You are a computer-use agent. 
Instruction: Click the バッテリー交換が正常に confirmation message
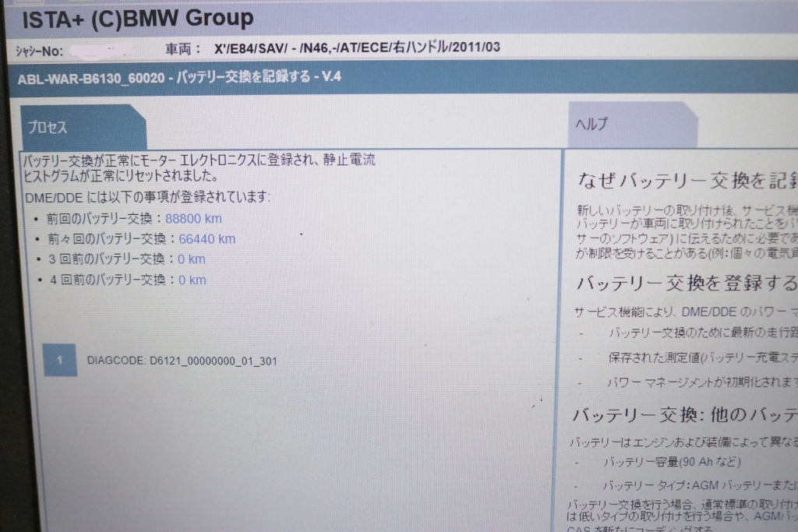(x=199, y=167)
